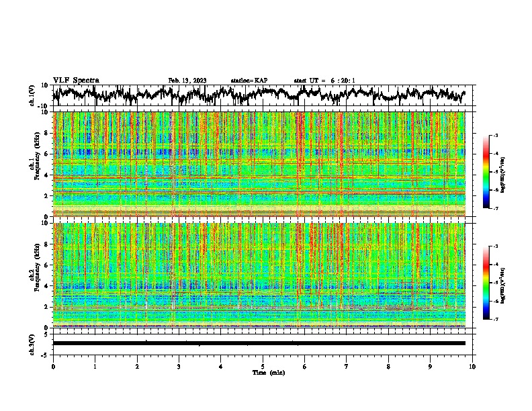Click time axis tick label "8"
Viewport: 532px width, 411px height.
click(x=388, y=367)
